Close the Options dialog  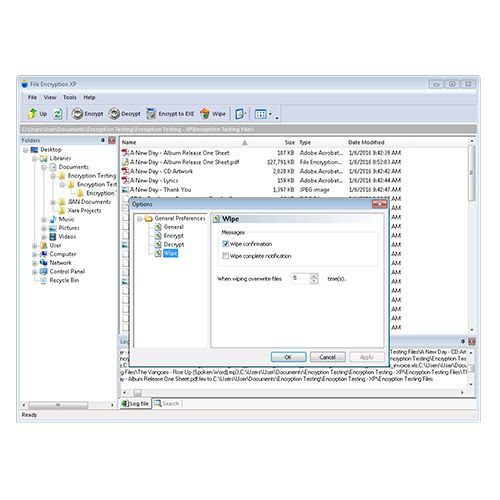pyautogui.click(x=379, y=204)
